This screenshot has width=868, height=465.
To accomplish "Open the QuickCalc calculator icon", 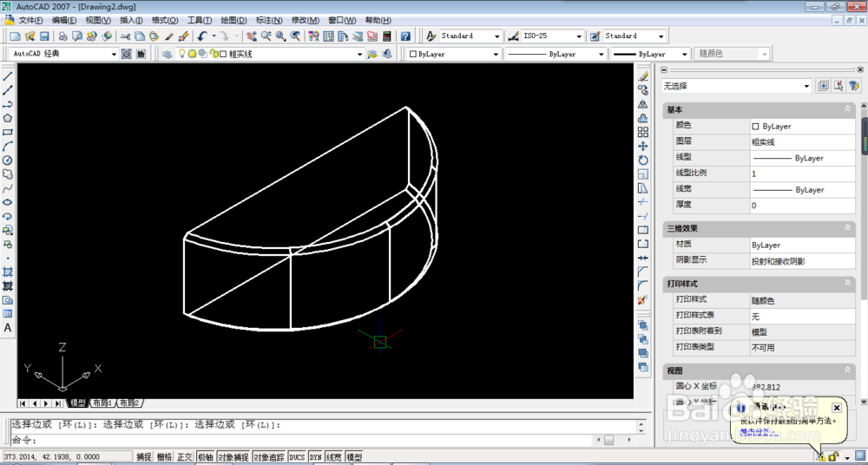I will pos(387,36).
